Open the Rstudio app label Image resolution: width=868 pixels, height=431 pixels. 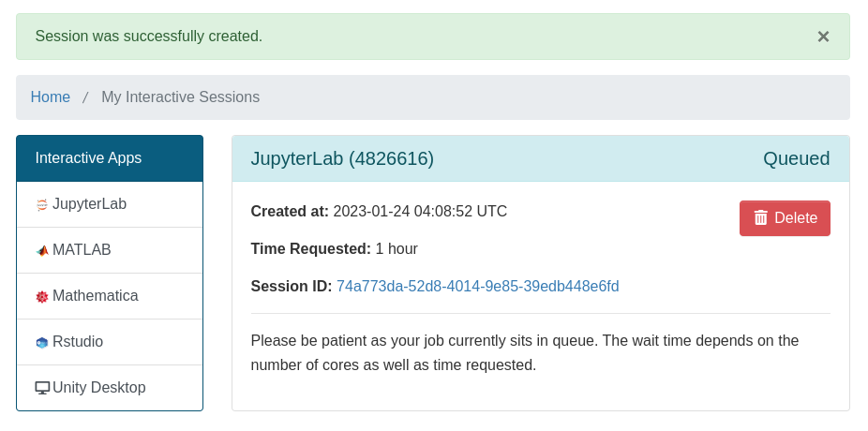[78, 342]
